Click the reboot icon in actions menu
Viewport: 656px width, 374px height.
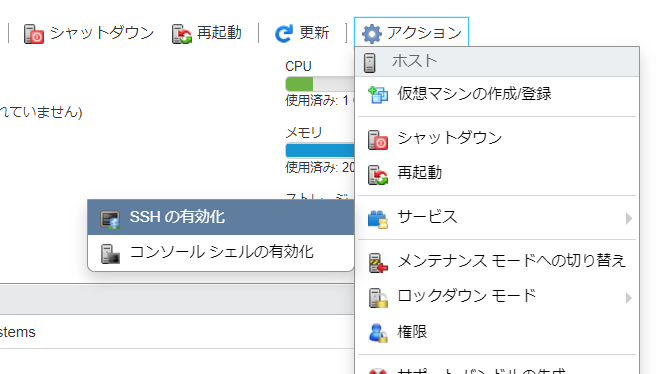378,175
